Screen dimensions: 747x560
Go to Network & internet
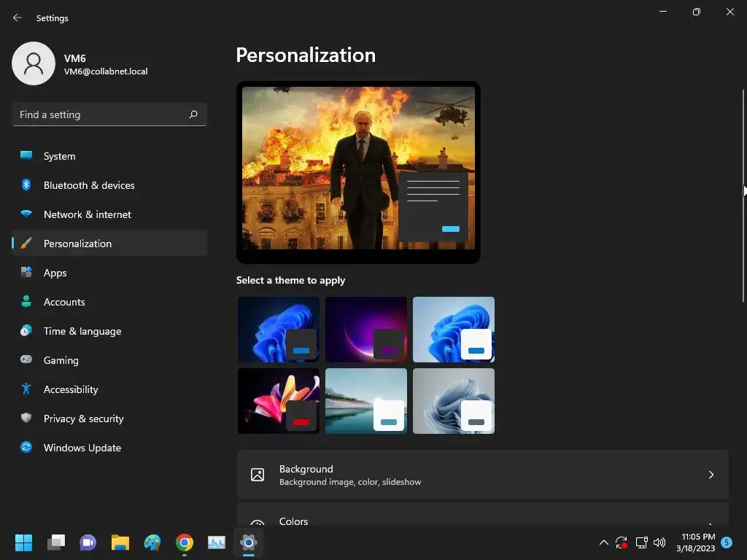coord(109,214)
